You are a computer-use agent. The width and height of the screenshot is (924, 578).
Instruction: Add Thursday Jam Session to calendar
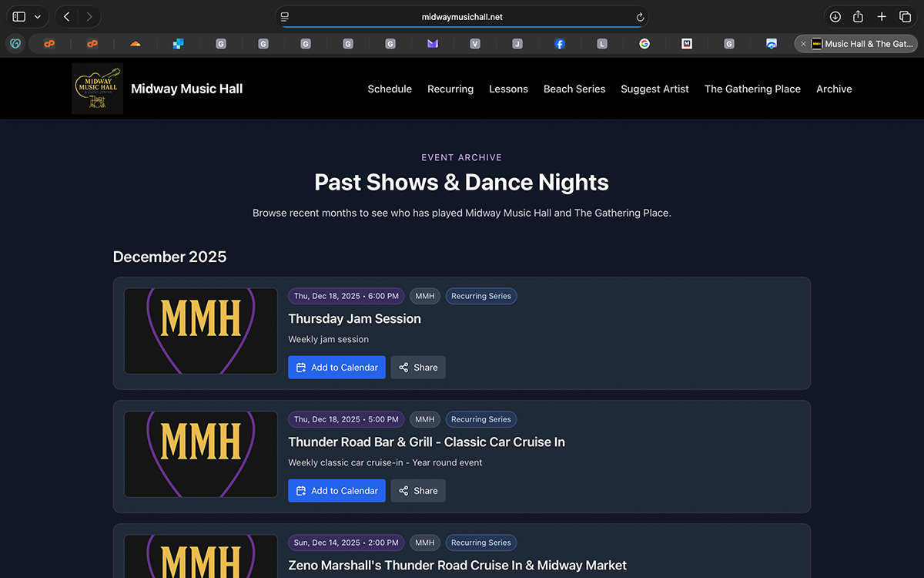coord(336,368)
